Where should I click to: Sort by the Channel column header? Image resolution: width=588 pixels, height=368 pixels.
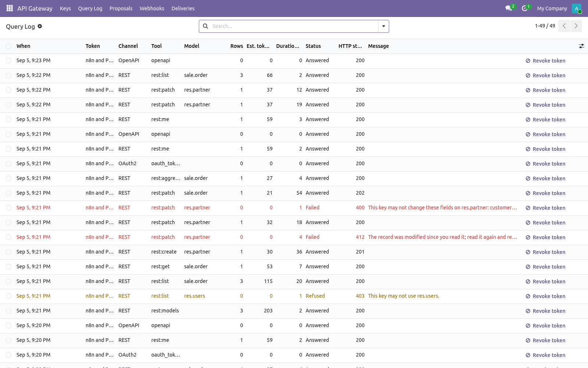tap(128, 46)
